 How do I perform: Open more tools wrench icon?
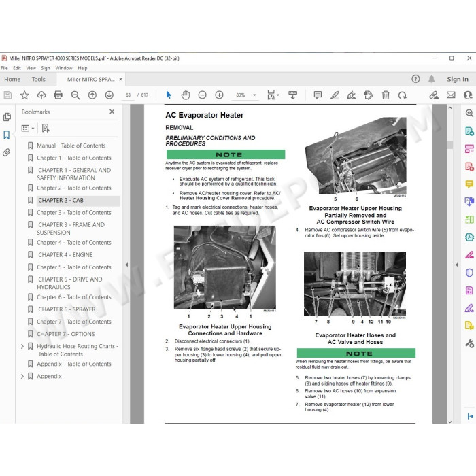tap(469, 343)
